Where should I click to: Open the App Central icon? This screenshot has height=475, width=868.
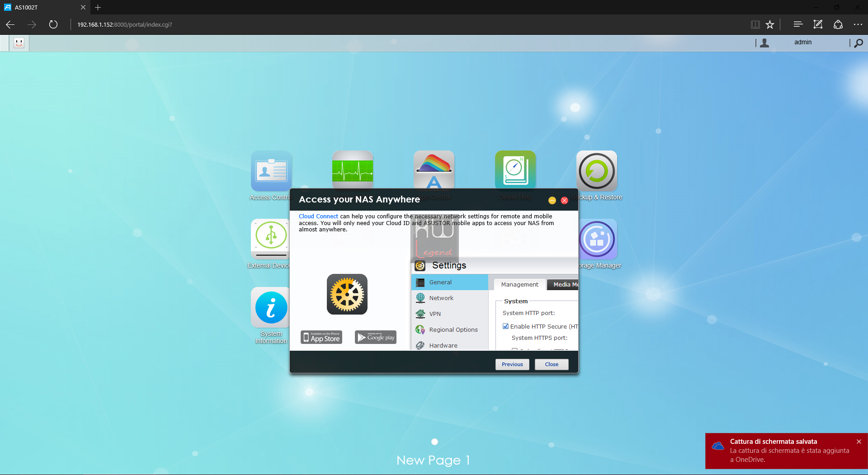(434, 169)
